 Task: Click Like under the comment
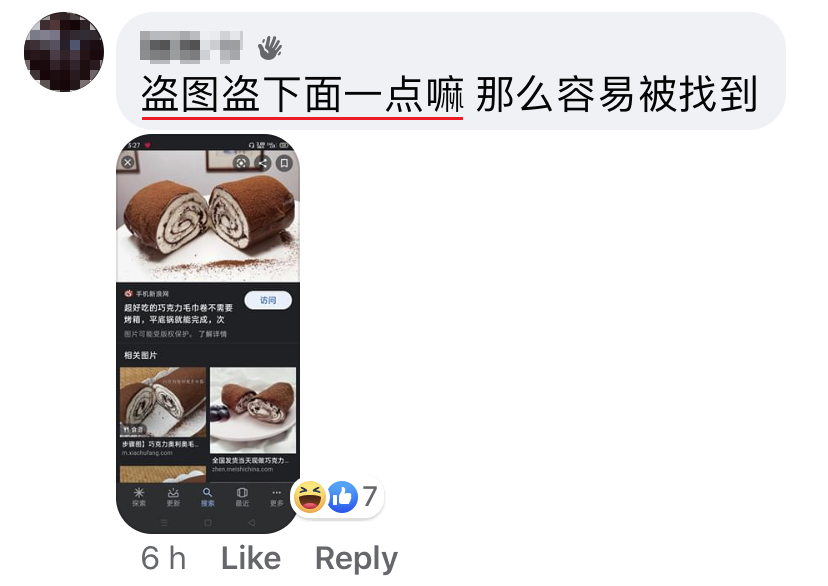click(251, 559)
